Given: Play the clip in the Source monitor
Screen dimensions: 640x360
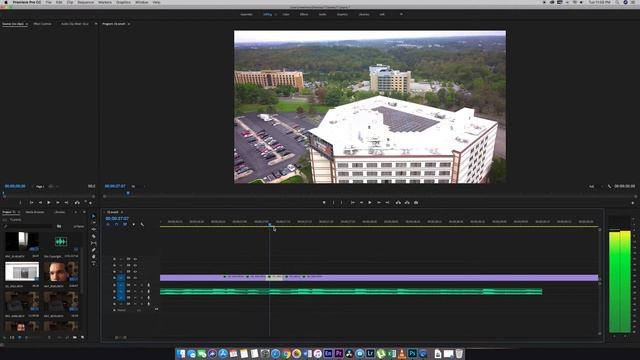Looking at the screenshot, I should coord(49,202).
